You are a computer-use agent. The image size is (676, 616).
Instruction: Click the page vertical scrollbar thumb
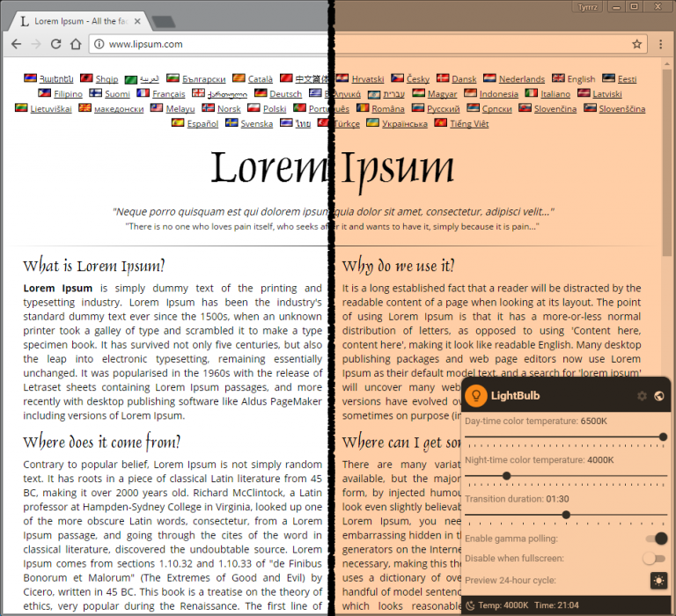click(x=666, y=163)
